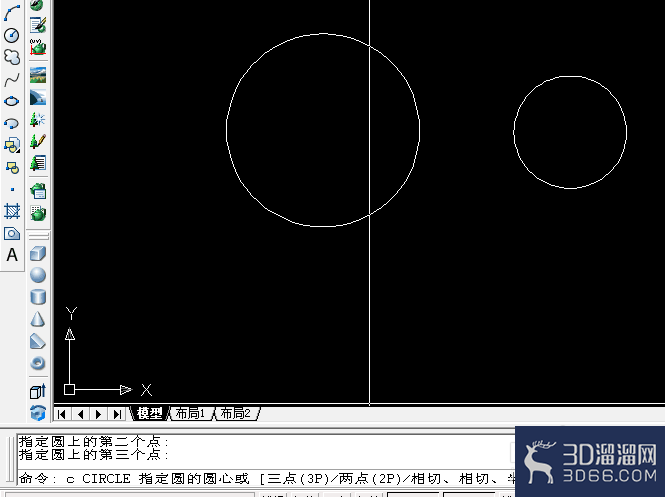Select the Ellipse tool
Viewport: 665px width, 497px height.
point(12,101)
